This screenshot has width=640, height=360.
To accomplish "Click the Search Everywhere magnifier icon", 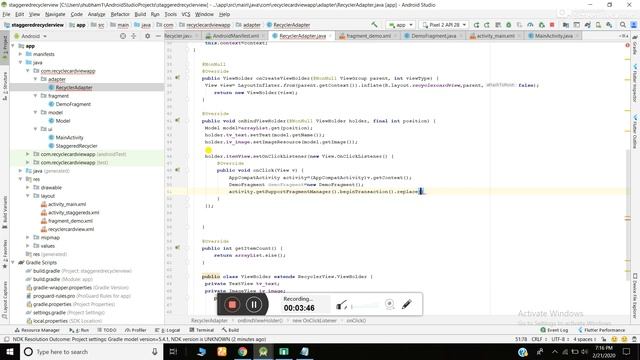I will coord(623,25).
